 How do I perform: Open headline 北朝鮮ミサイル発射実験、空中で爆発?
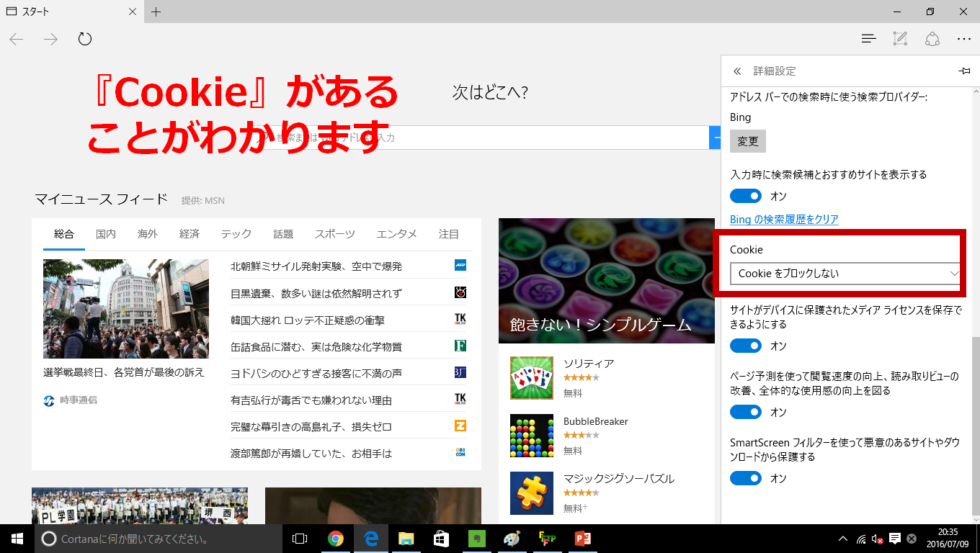pos(316,266)
